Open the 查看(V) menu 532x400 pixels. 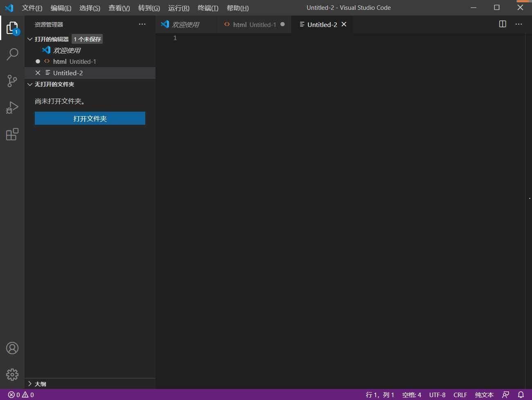[119, 8]
